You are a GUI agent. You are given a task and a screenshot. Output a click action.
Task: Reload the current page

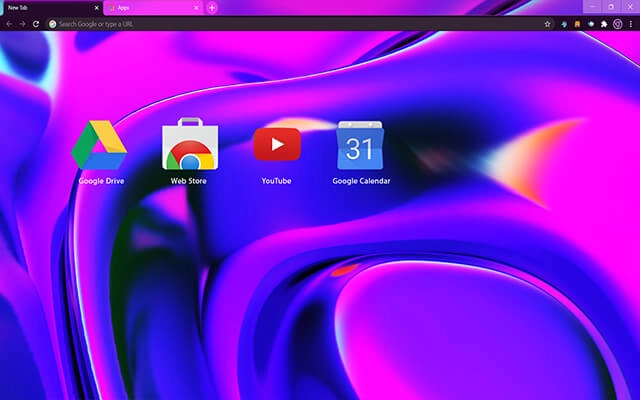[x=36, y=24]
